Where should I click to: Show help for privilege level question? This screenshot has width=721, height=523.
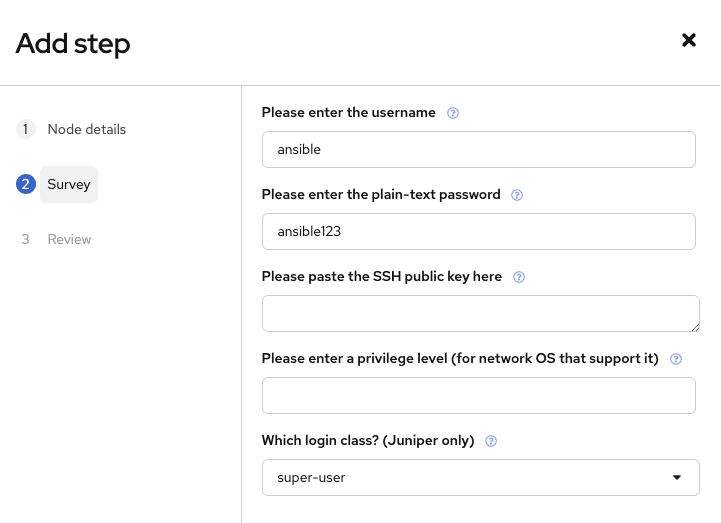675,359
